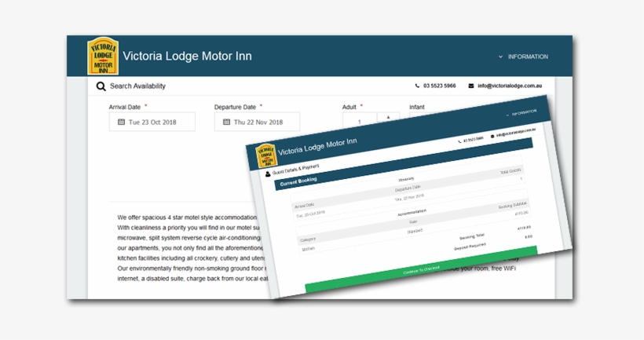The width and height of the screenshot is (644, 340).
Task: Click the Continue to Checkout green button
Action: point(422,269)
